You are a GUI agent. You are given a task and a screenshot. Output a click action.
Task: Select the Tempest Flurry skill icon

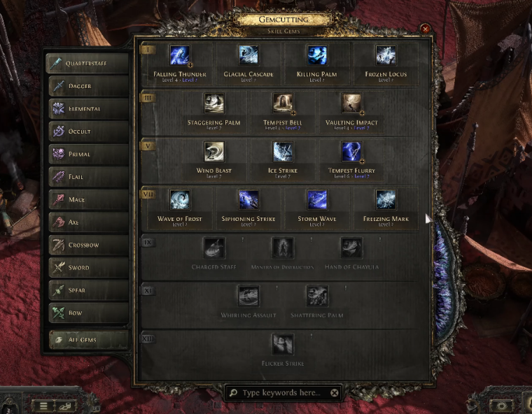[351, 152]
